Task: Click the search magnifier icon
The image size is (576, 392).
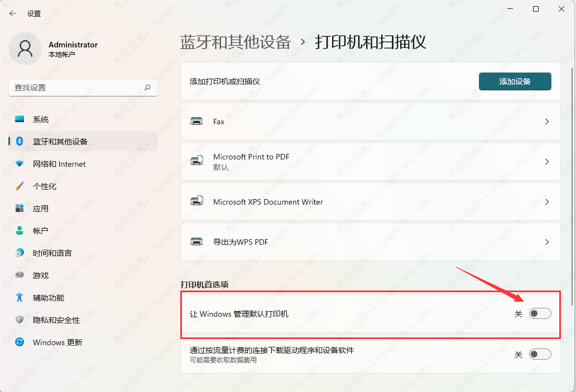Action: [x=147, y=88]
